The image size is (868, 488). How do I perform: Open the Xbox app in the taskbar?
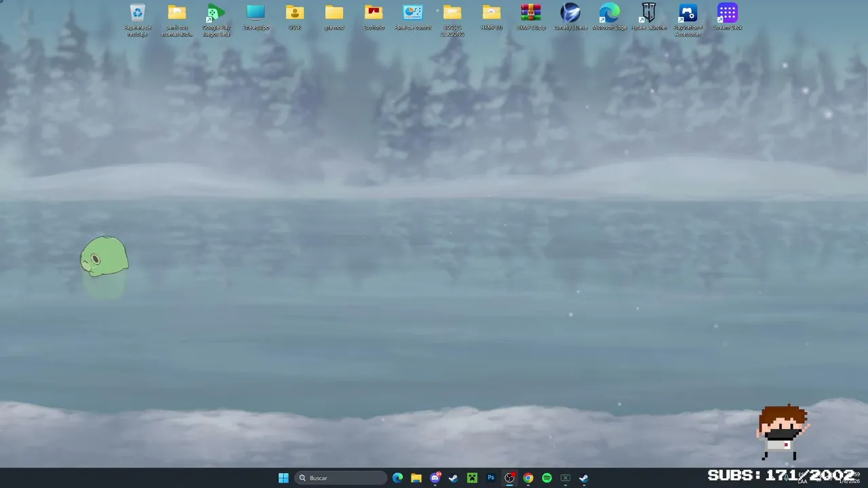(x=566, y=478)
